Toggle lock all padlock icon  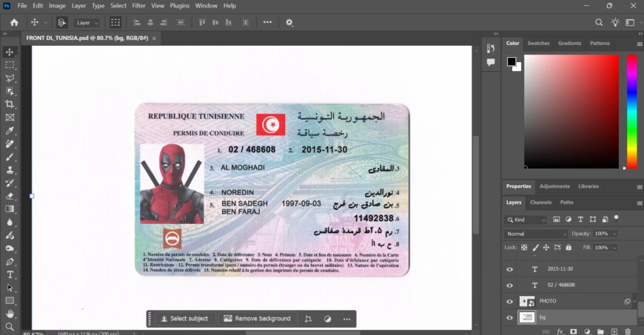(568, 248)
